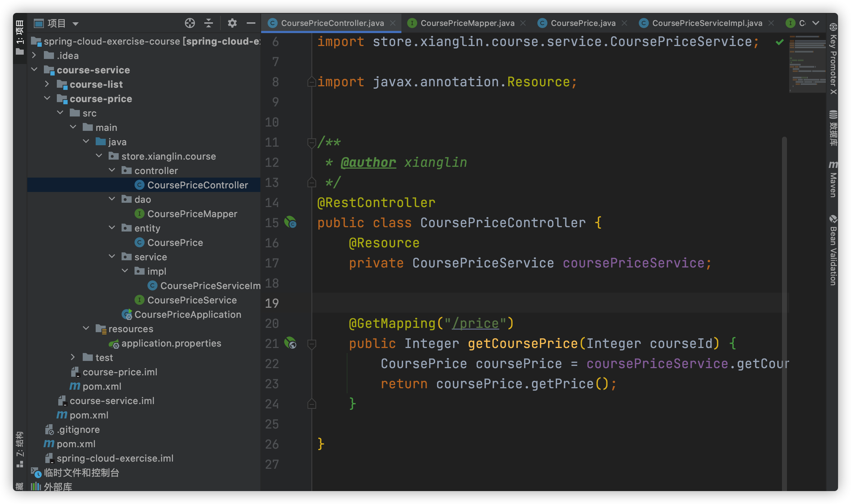This screenshot has height=504, width=851.
Task: Click the code minimap preview
Action: point(807,64)
